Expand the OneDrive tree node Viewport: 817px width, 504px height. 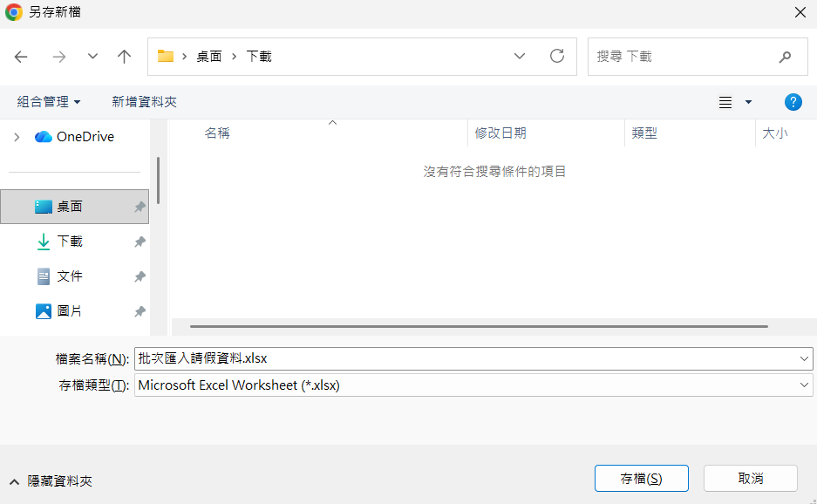pos(16,137)
